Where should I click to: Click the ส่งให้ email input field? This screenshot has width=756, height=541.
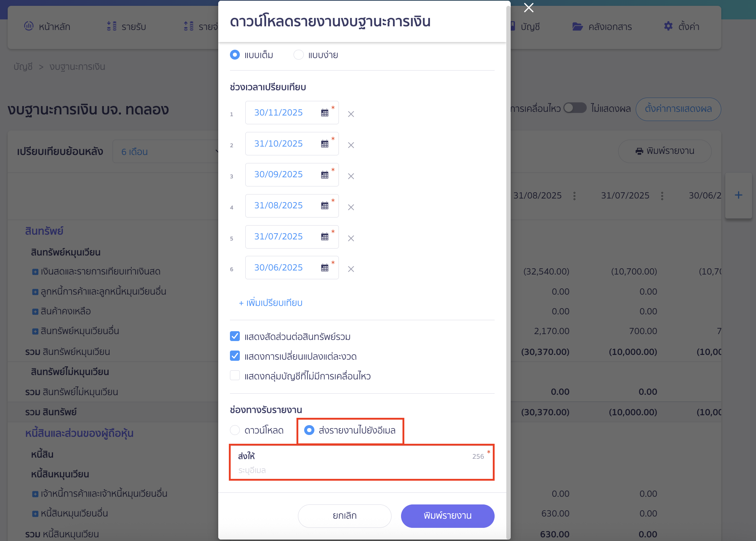click(x=360, y=470)
